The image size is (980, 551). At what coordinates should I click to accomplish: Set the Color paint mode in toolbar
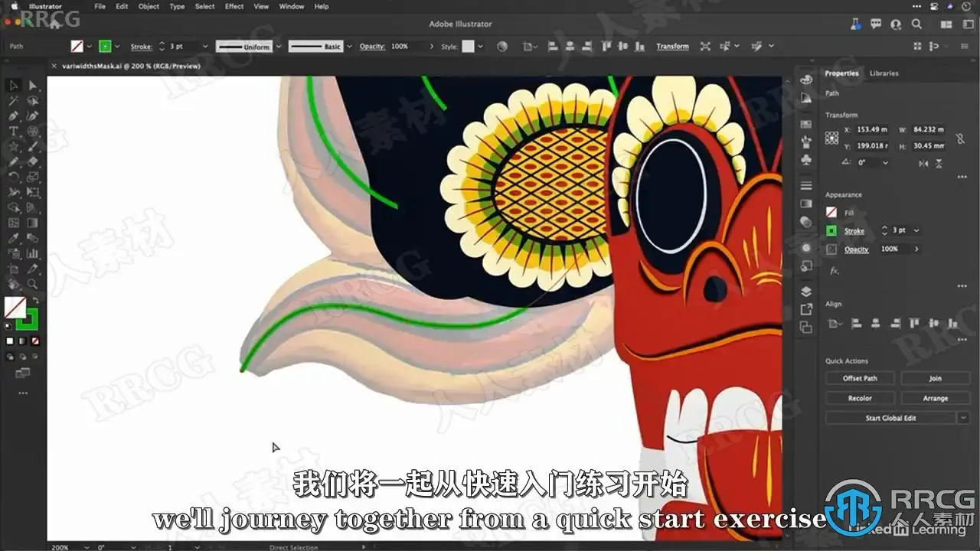point(10,341)
